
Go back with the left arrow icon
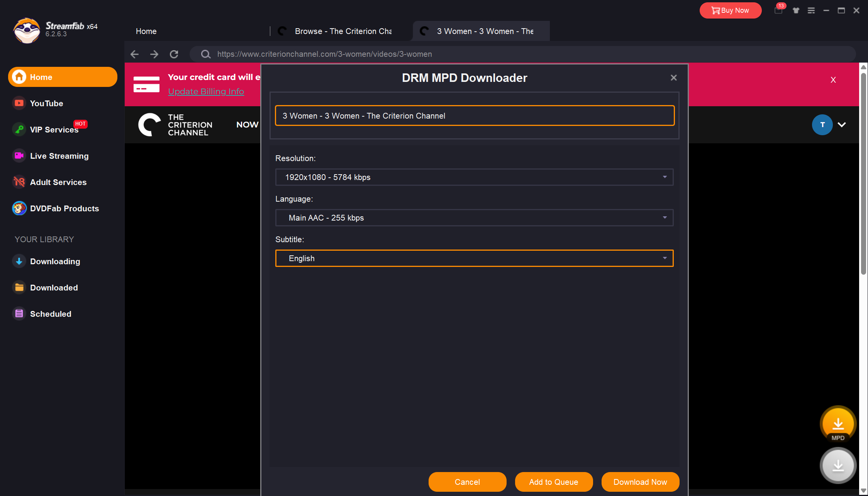tap(134, 54)
